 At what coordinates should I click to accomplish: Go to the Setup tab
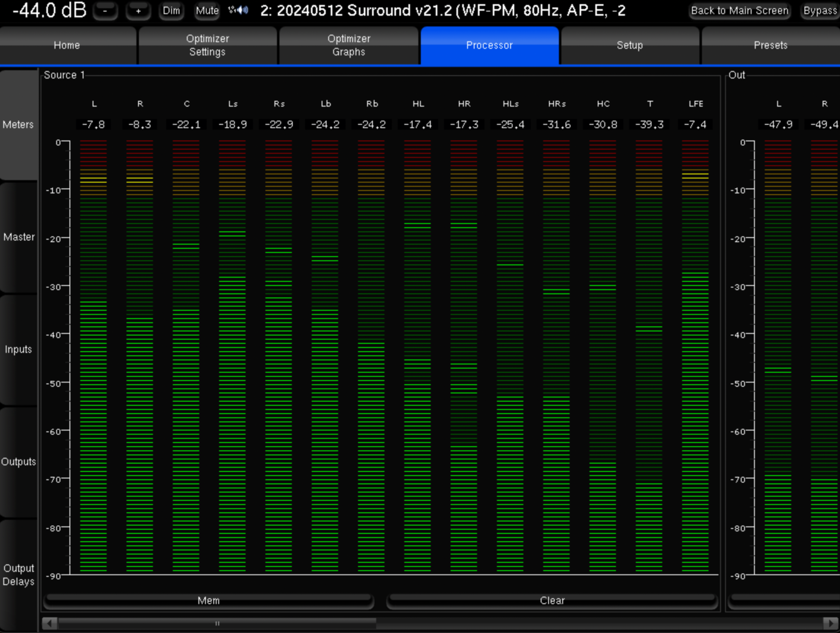[630, 46]
